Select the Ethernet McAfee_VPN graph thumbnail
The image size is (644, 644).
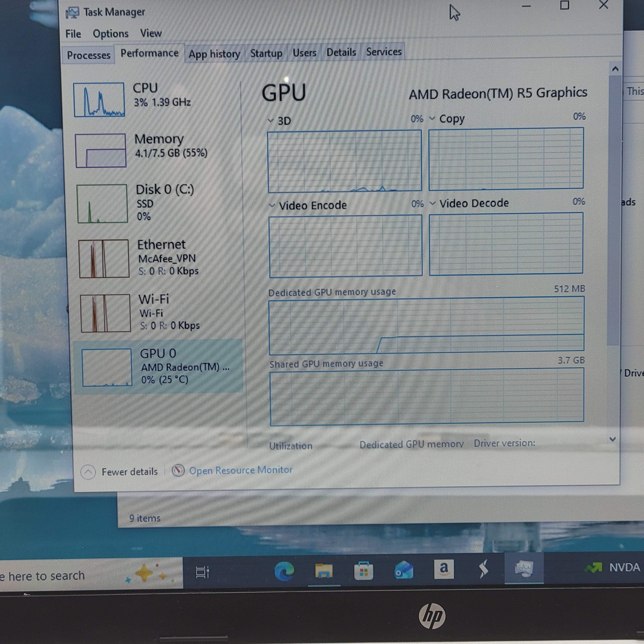(104, 259)
